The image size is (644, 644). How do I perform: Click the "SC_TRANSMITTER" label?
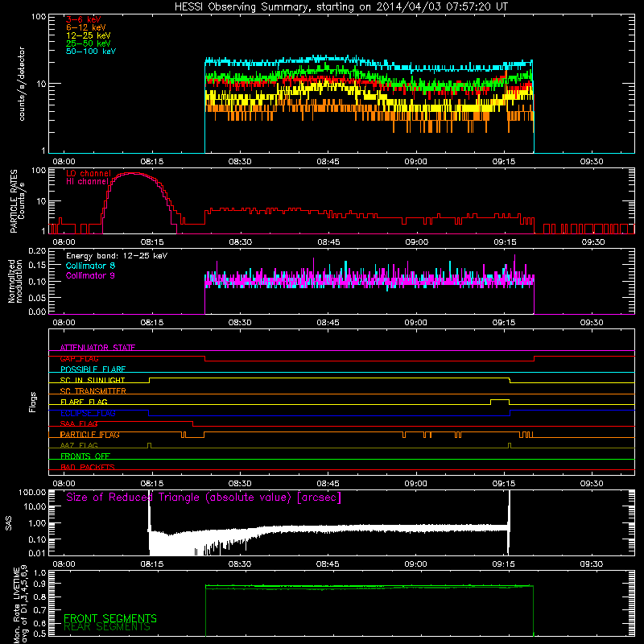(x=93, y=391)
